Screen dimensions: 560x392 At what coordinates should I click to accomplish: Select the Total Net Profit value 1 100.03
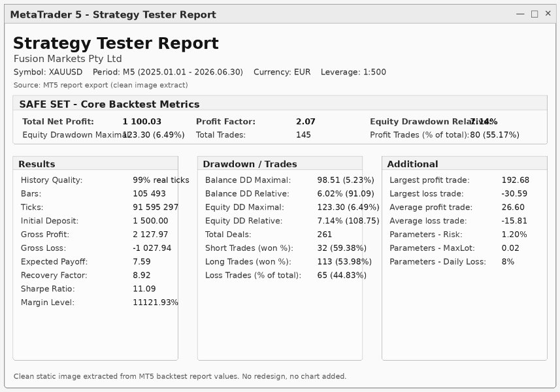click(142, 122)
